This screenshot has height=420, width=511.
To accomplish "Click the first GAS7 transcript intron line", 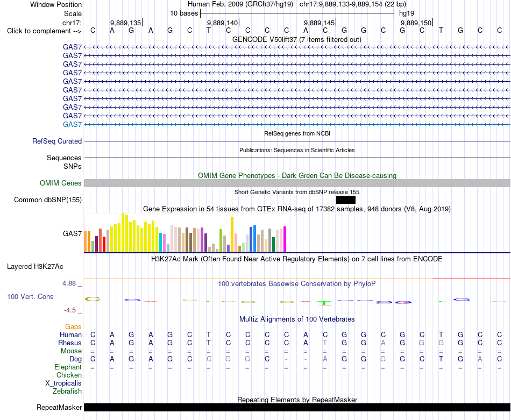I will [x=297, y=47].
